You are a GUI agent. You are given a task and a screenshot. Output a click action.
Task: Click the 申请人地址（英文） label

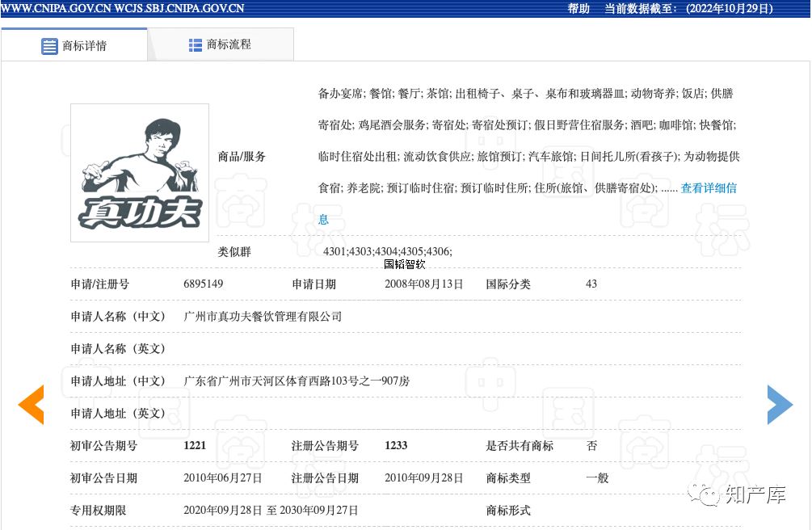117,414
